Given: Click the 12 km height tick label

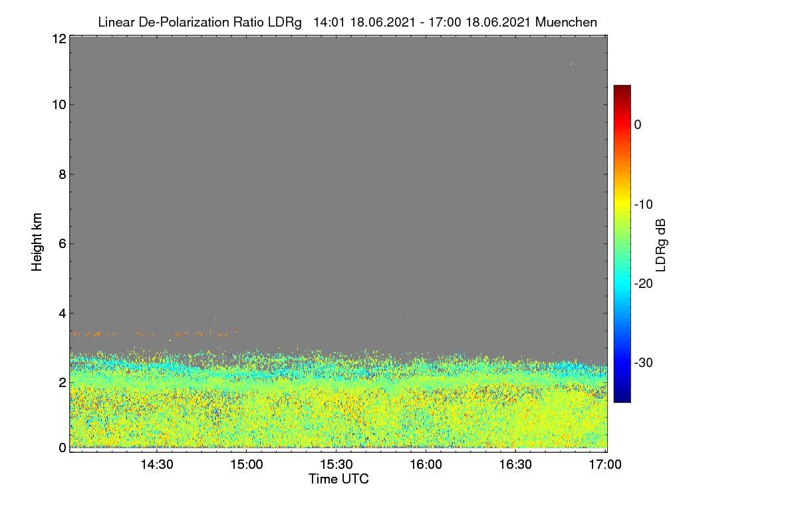Looking at the screenshot, I should click(59, 39).
